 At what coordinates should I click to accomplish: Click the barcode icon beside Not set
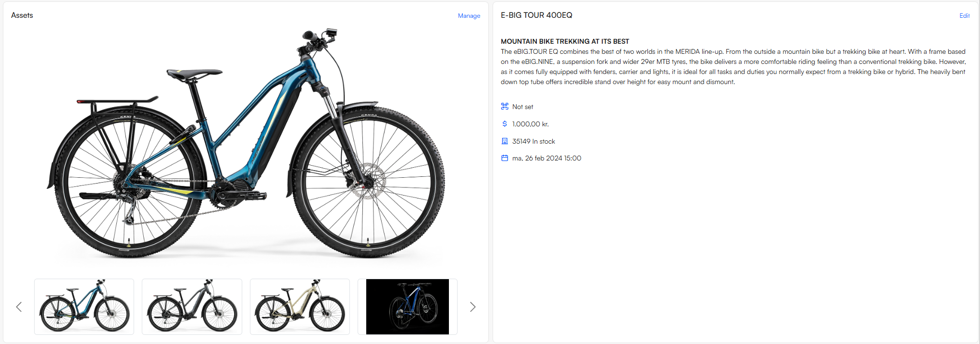click(505, 107)
